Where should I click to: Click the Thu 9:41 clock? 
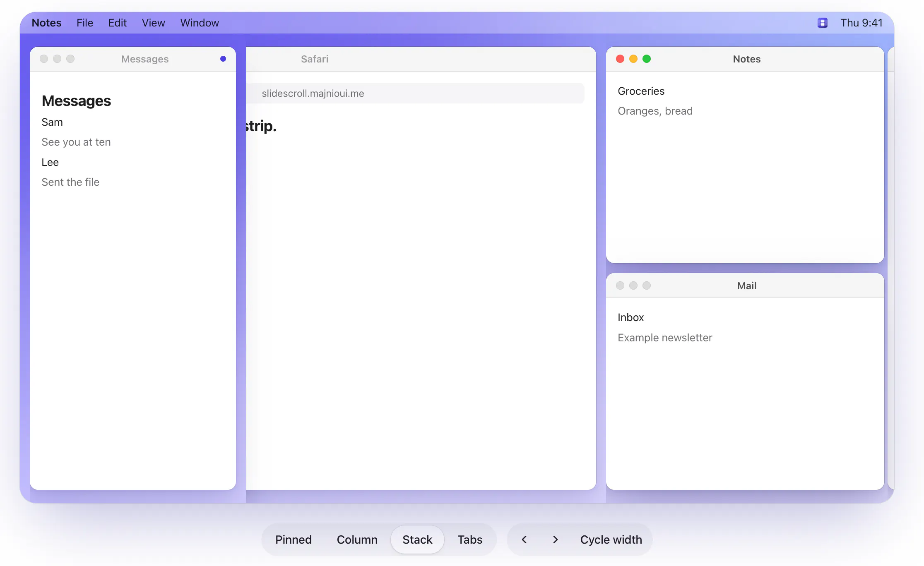(861, 23)
